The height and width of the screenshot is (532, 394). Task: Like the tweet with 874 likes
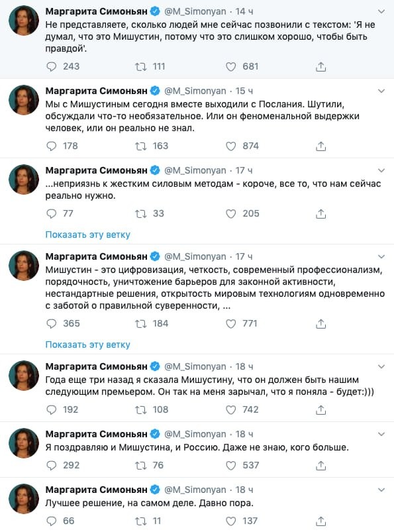click(231, 146)
